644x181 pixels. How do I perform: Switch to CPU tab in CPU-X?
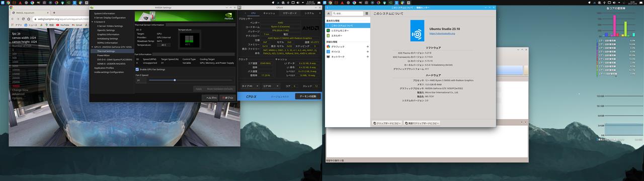(253, 13)
